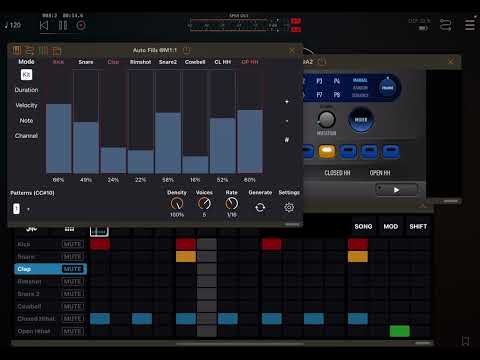
Task: Mute the Closed Hihat track
Action: tap(73, 319)
